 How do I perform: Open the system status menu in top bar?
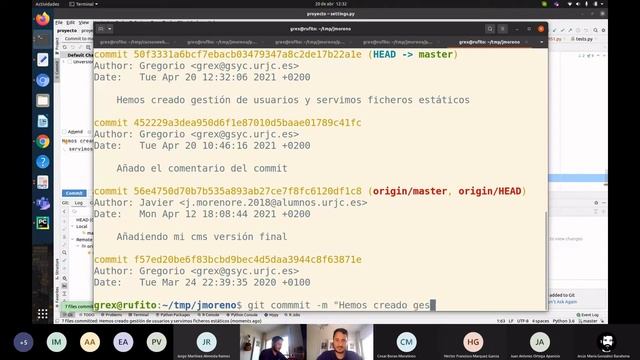click(586, 4)
